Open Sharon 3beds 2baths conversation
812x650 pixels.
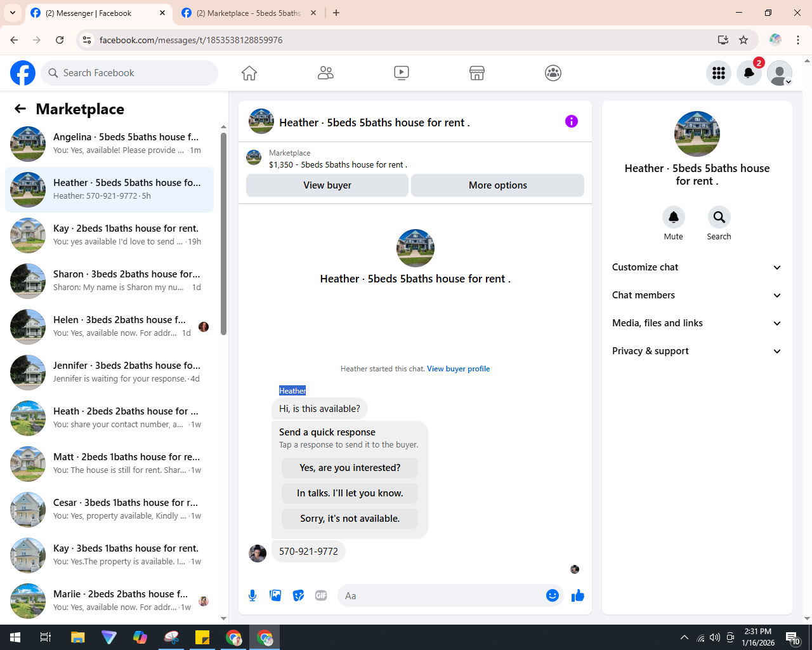pos(110,281)
